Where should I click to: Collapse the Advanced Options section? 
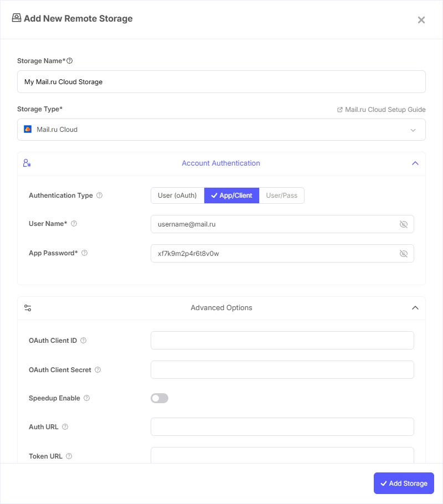415,307
